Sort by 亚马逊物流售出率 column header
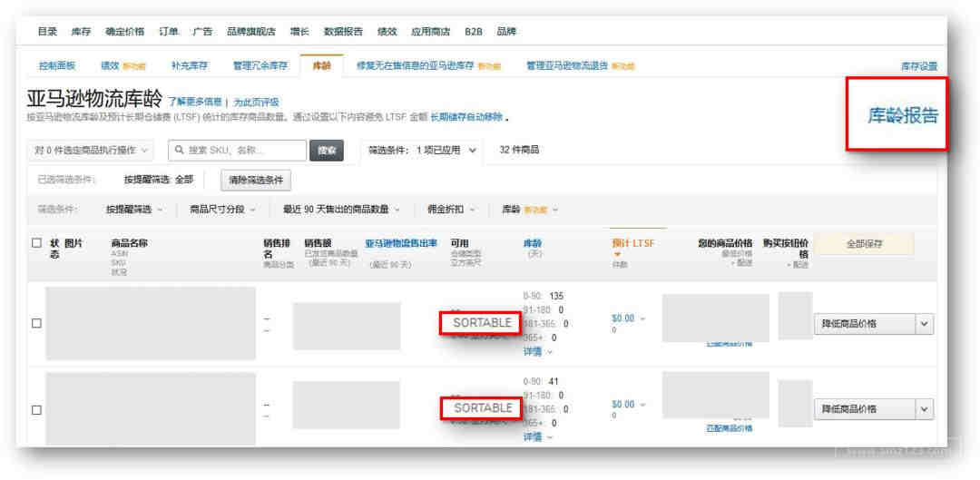The width and height of the screenshot is (980, 480). pyautogui.click(x=401, y=243)
